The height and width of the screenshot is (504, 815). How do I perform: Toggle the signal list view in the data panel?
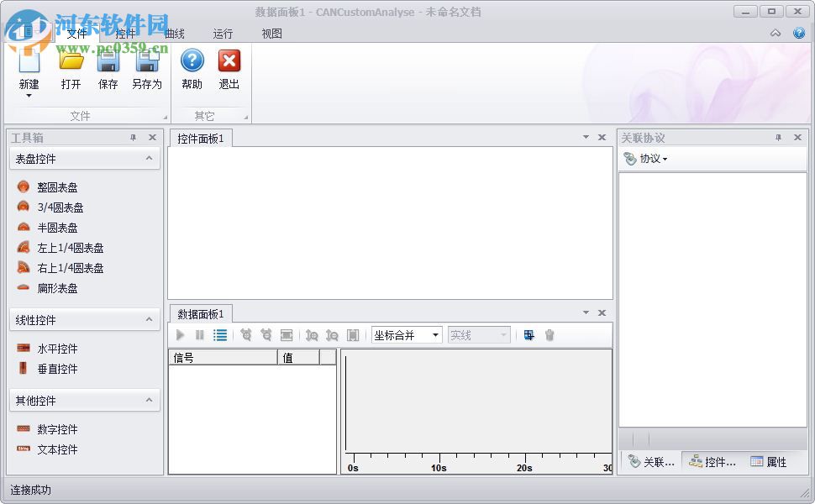(220, 335)
